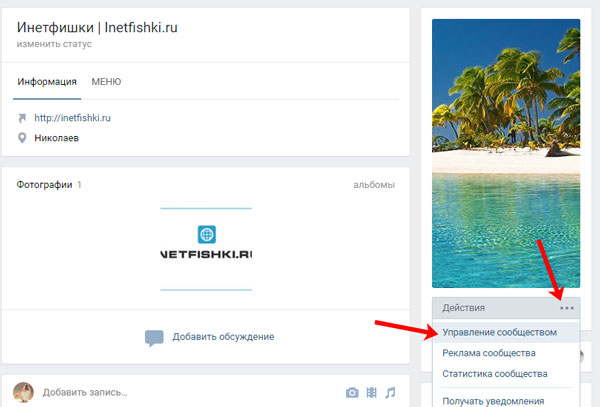This screenshot has width=600, height=407.
Task: Attach audio via music note icon
Action: [390, 392]
